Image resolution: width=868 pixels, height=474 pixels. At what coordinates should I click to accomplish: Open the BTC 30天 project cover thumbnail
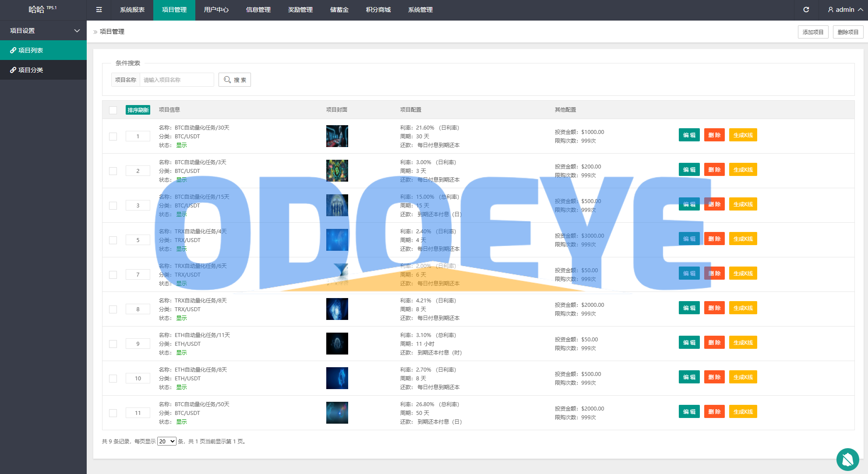pyautogui.click(x=337, y=136)
